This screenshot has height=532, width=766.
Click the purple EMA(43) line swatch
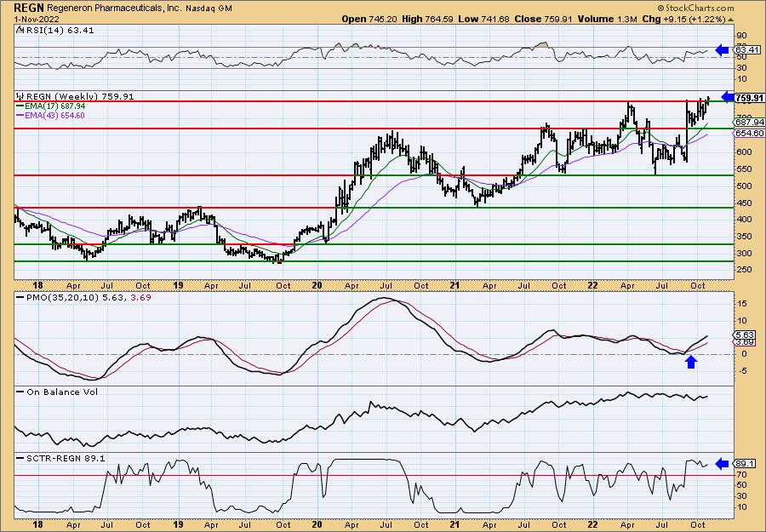(20, 115)
